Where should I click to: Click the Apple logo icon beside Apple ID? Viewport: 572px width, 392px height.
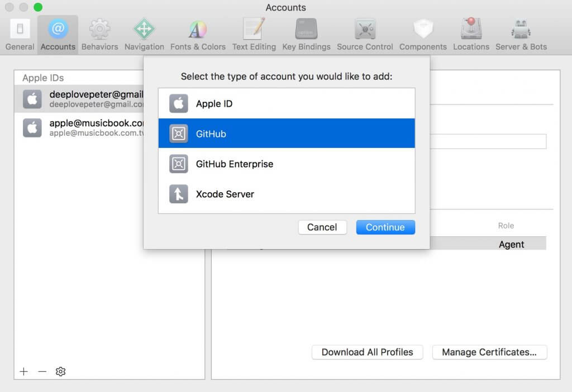pos(178,103)
